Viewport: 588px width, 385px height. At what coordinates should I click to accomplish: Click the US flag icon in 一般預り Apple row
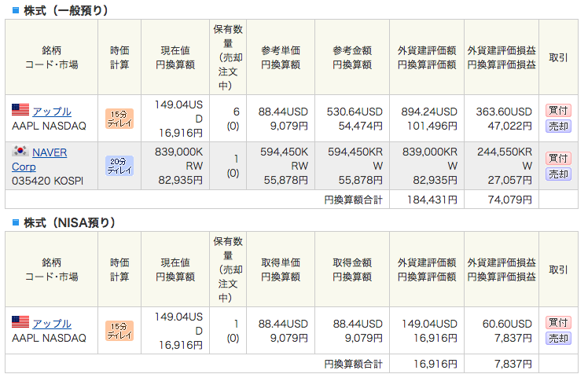tap(20, 110)
